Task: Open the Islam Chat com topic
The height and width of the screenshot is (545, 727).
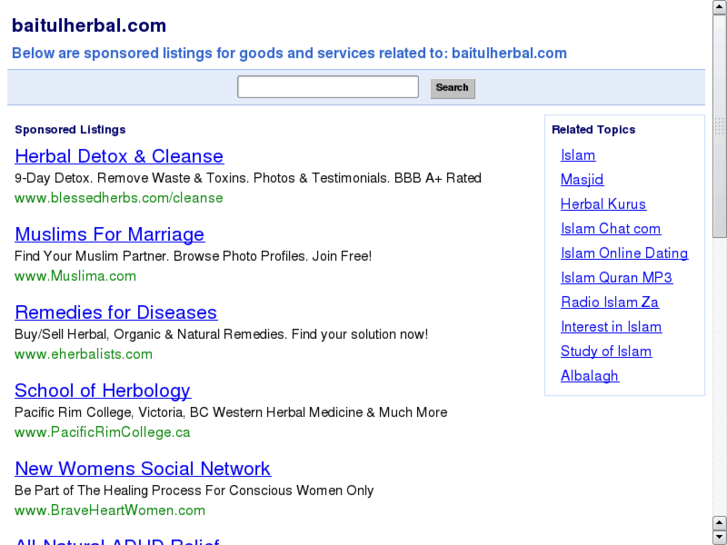Action: pyautogui.click(x=610, y=229)
